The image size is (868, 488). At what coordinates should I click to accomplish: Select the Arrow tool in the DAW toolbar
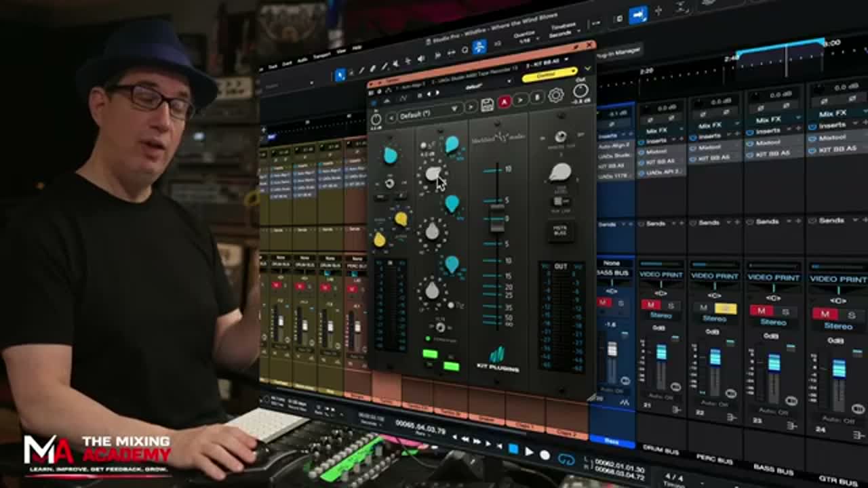340,75
